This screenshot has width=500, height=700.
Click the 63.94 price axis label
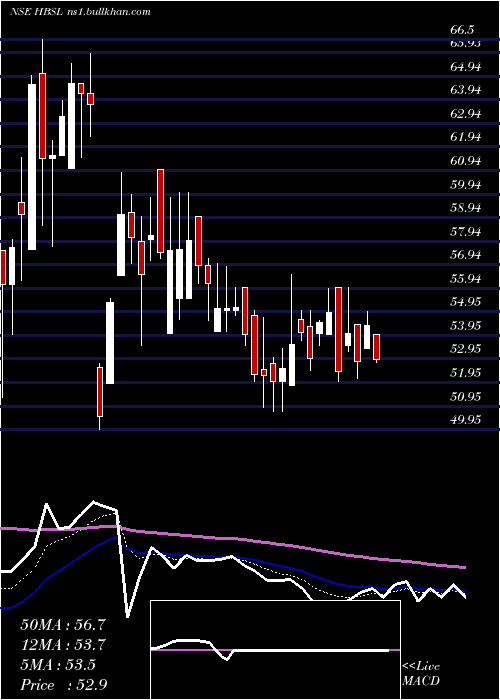(x=466, y=90)
